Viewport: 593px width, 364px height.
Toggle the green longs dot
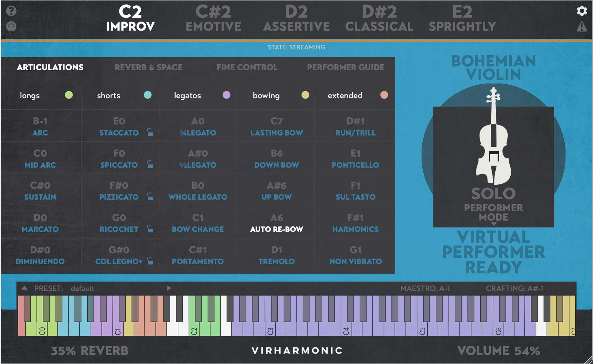pos(69,95)
